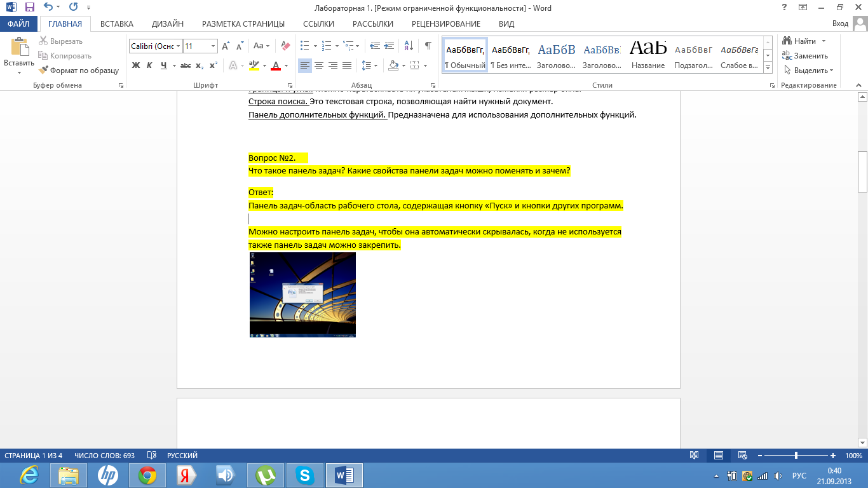
Task: Select the desktop screenshot image in document
Action: (x=303, y=294)
